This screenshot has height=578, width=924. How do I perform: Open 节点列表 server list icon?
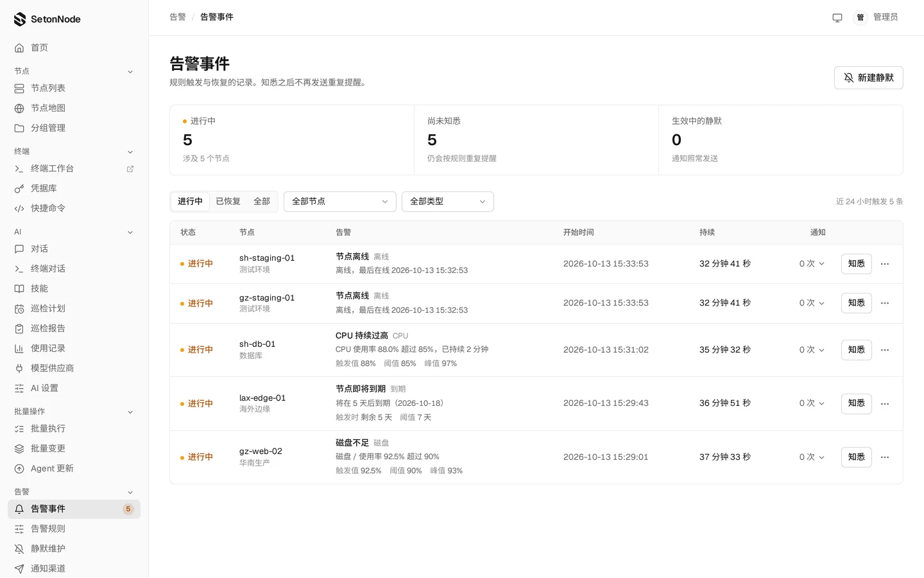point(19,89)
